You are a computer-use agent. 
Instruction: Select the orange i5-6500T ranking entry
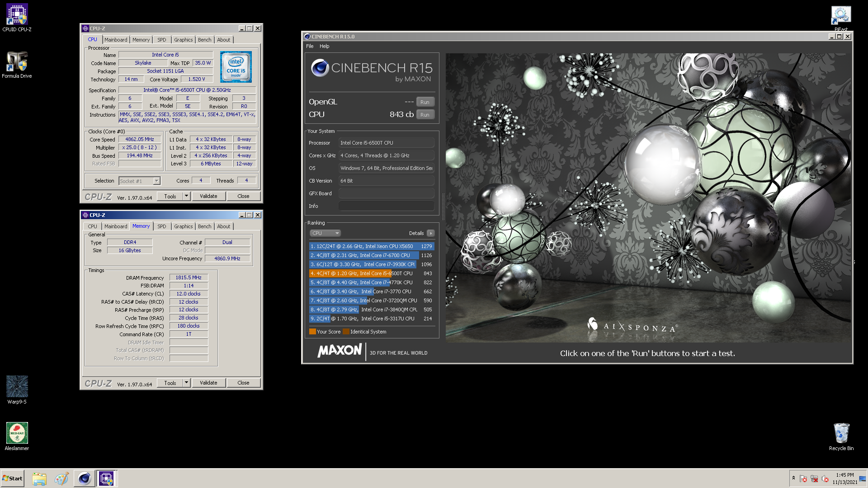pos(372,273)
